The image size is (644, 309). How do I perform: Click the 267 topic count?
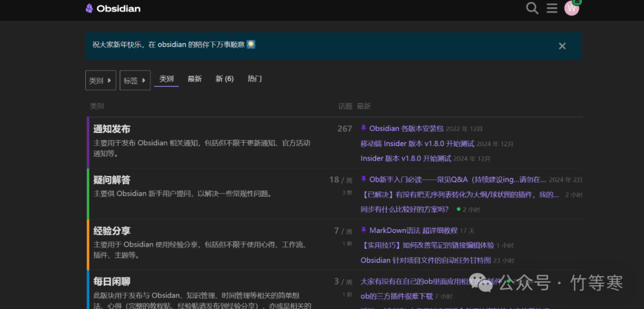(345, 129)
